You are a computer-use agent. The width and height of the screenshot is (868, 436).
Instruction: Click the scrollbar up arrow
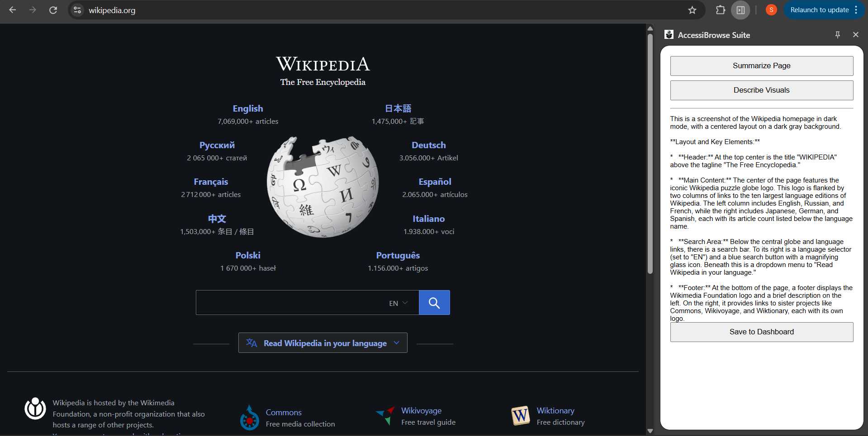[650, 28]
